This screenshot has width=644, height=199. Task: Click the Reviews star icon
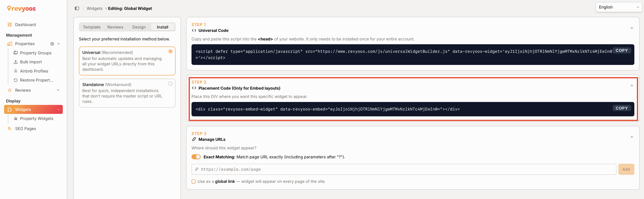click(10, 90)
